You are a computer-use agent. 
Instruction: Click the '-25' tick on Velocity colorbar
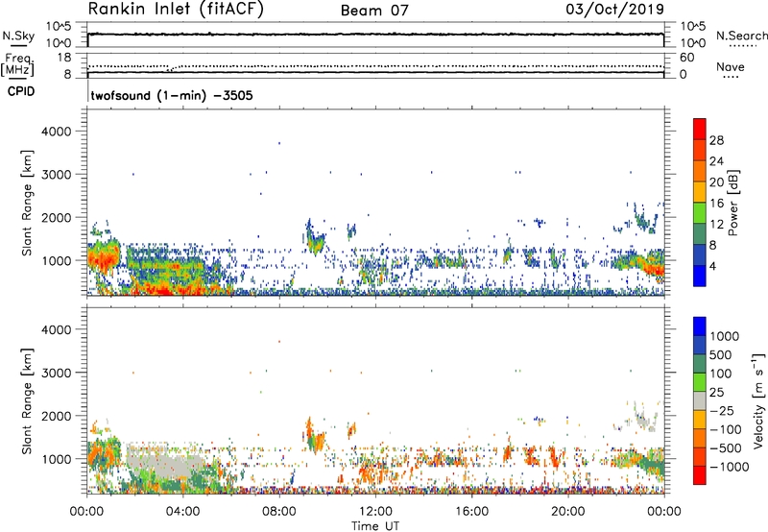722,410
